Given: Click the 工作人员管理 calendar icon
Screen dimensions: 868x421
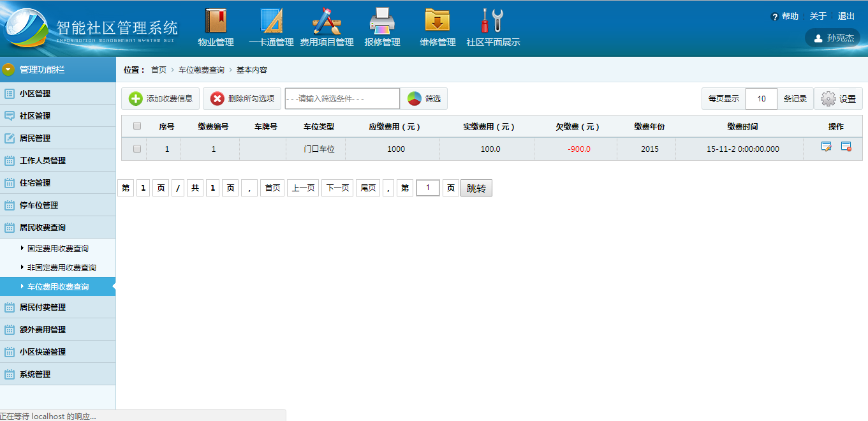Looking at the screenshot, I should (x=10, y=160).
